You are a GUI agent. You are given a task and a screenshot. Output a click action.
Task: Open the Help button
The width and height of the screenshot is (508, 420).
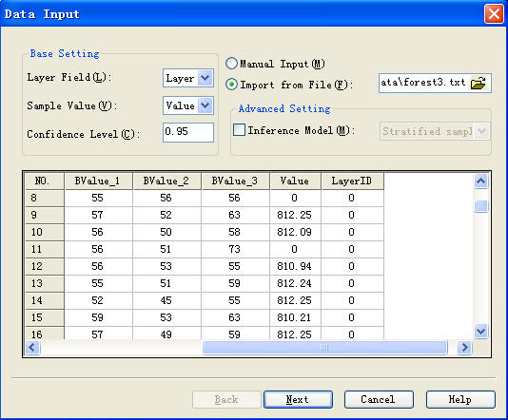point(460,400)
